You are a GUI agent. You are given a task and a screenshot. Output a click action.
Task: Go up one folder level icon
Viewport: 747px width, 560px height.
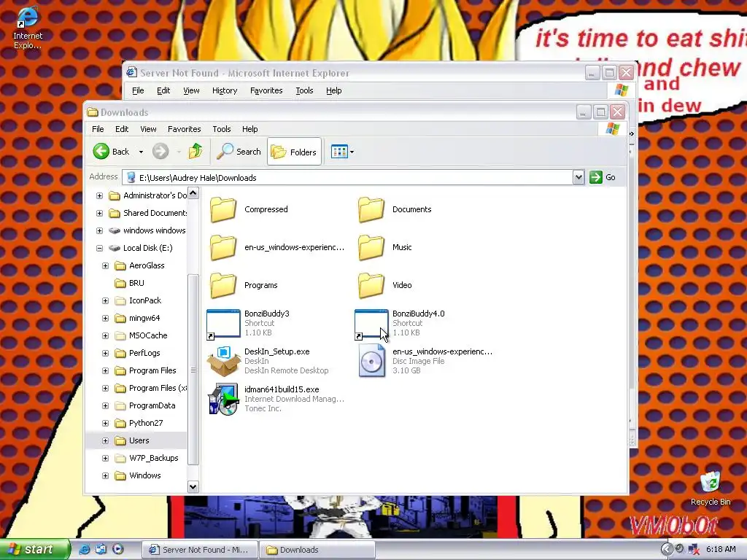pos(196,152)
